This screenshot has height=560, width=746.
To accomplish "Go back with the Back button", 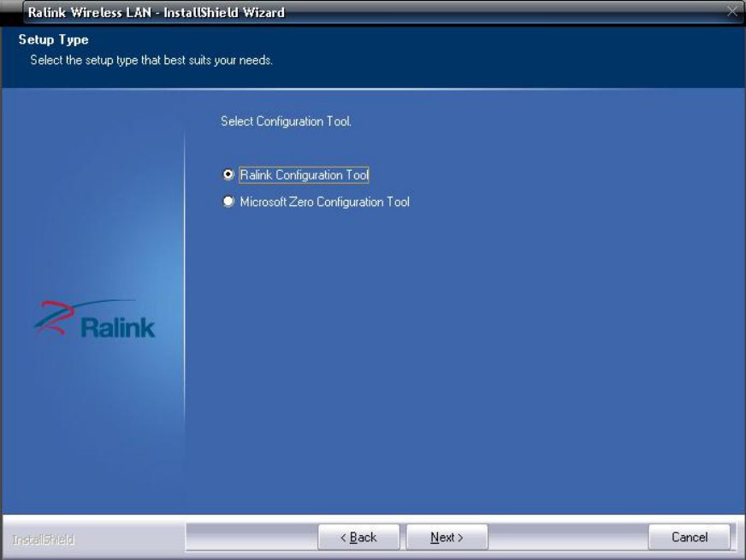I will [358, 537].
